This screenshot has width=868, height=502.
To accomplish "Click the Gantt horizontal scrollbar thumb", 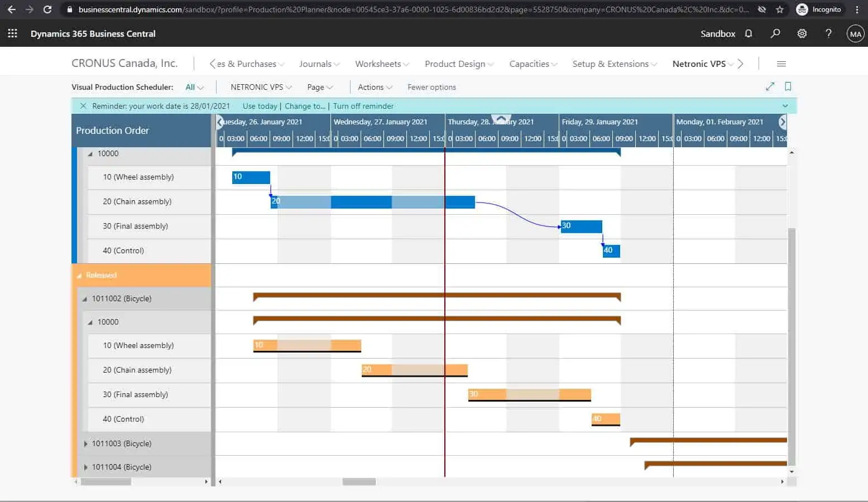I will [359, 481].
